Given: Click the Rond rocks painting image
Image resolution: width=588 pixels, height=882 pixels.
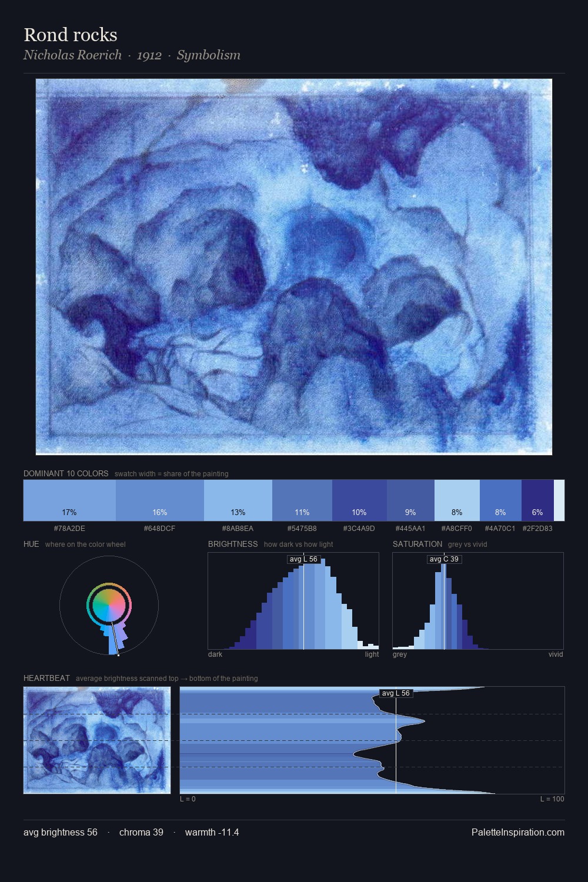Looking at the screenshot, I should 294,267.
